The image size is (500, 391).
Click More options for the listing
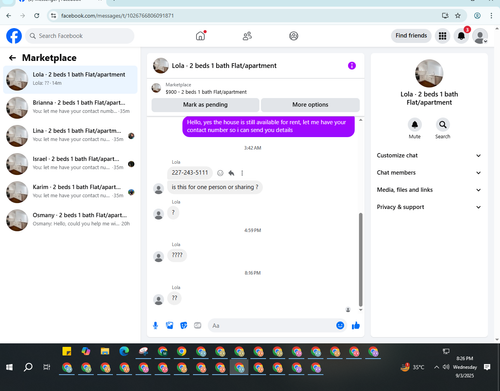click(310, 105)
